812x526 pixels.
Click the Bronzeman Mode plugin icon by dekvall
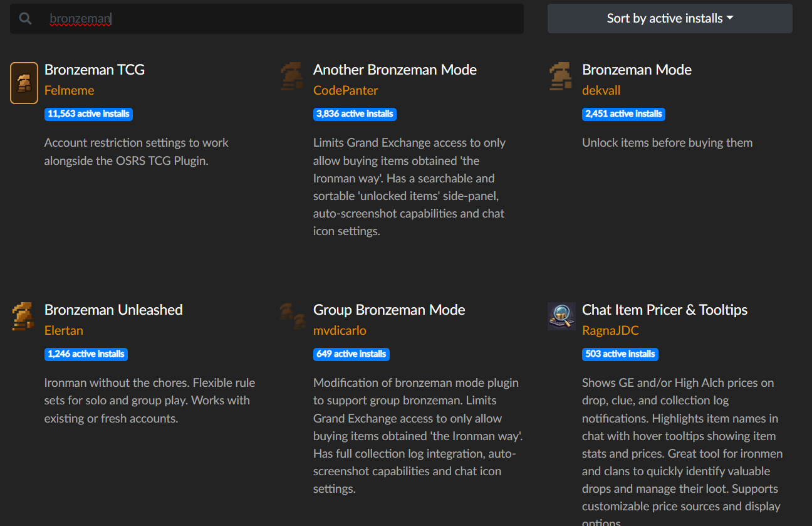[x=561, y=76]
